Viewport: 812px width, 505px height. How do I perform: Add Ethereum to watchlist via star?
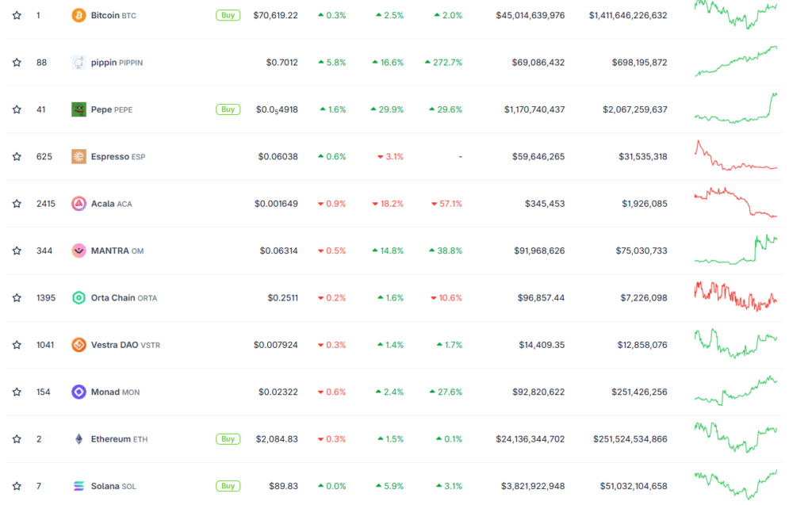coord(17,439)
